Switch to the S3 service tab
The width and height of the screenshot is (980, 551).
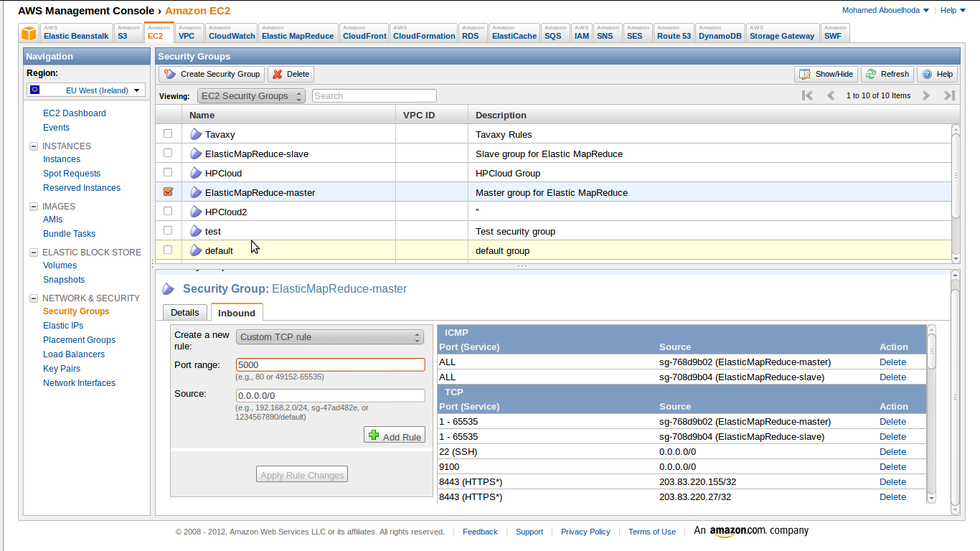(128, 32)
